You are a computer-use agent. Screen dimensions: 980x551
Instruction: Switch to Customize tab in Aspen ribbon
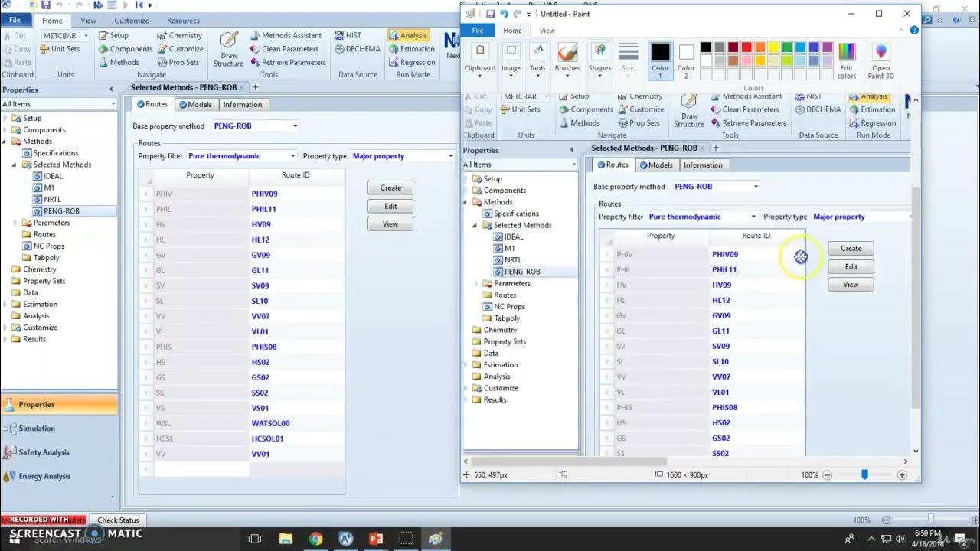click(132, 21)
